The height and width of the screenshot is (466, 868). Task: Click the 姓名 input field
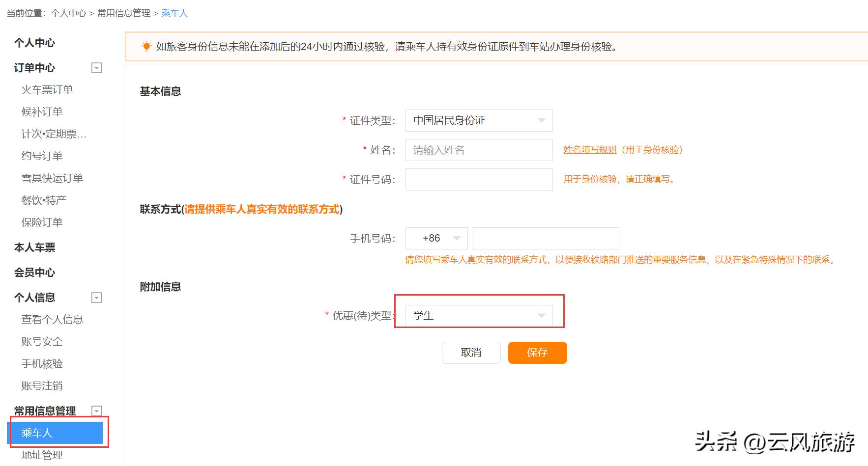click(479, 150)
